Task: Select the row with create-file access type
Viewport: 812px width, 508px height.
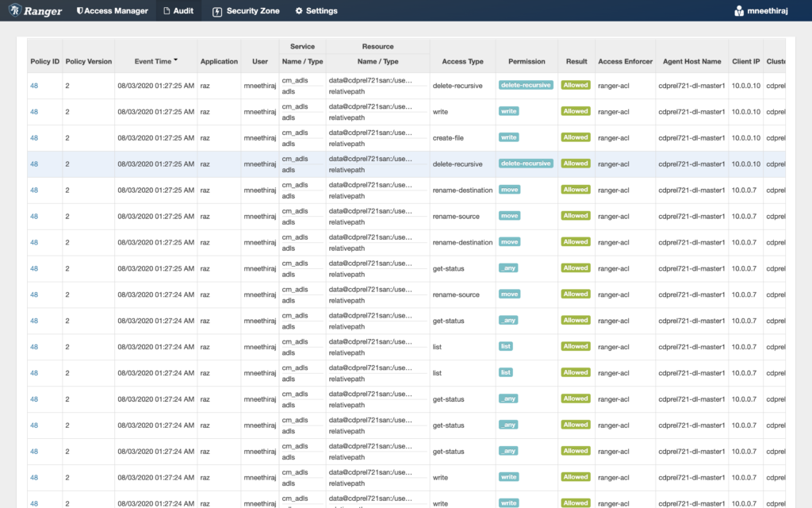Action: (317, 137)
